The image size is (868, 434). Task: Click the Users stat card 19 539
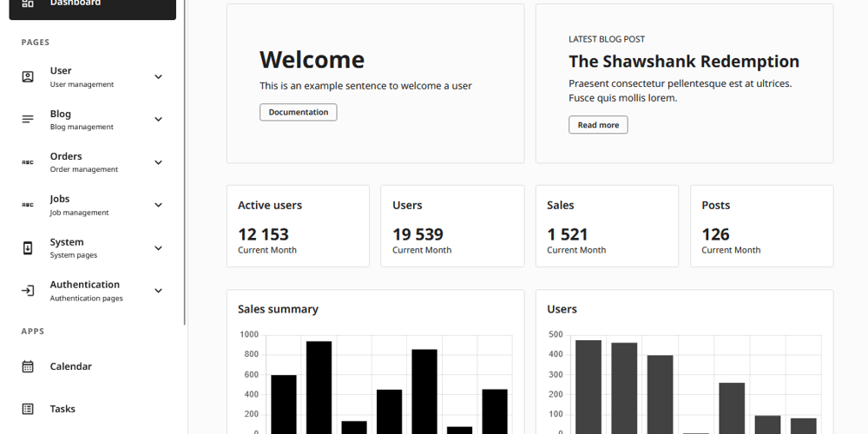[x=452, y=227]
